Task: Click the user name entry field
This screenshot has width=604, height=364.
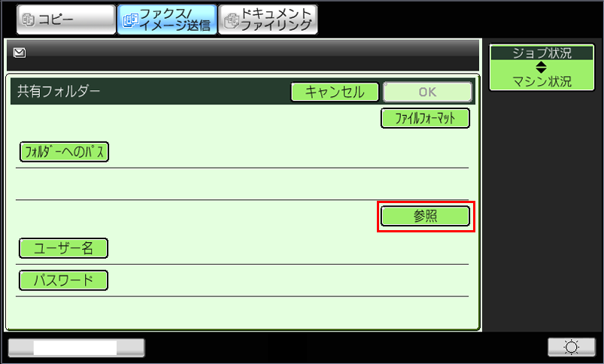Action: point(288,248)
